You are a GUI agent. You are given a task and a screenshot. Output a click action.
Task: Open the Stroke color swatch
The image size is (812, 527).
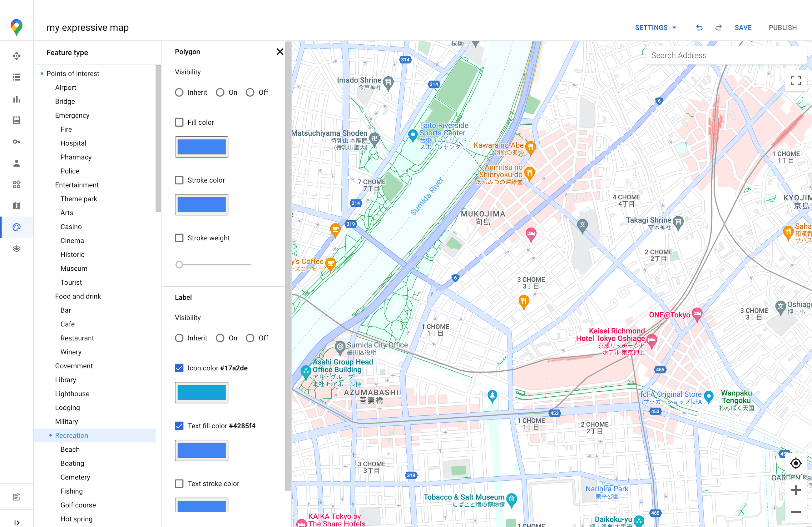point(202,205)
